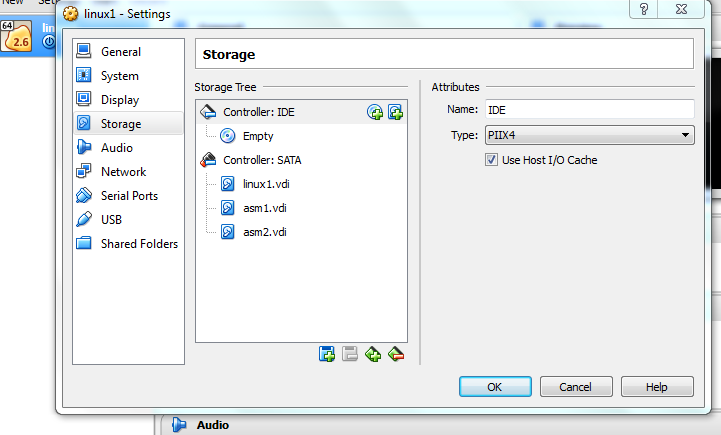Click the General monitor icon
This screenshot has height=435, width=721.
(84, 51)
